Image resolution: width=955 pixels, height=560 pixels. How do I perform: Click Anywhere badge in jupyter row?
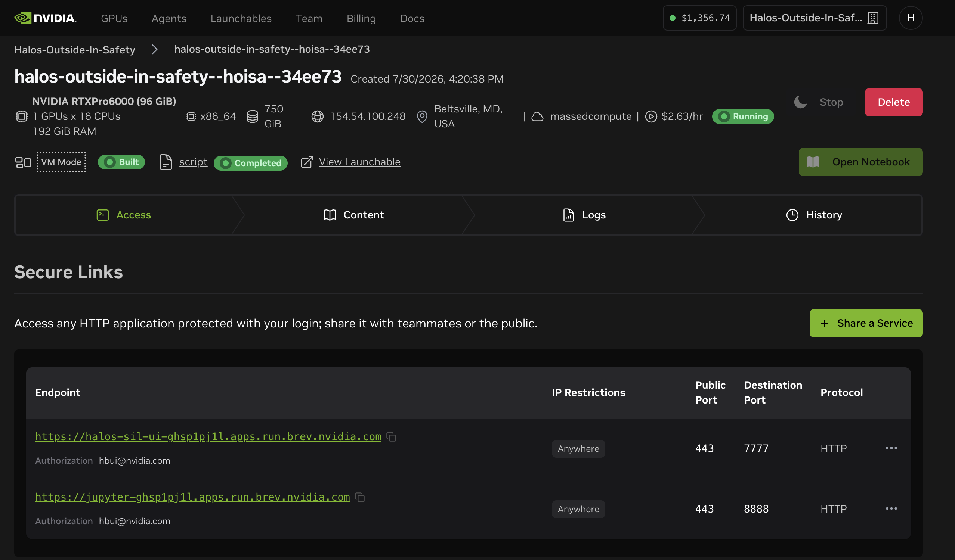[x=578, y=509]
